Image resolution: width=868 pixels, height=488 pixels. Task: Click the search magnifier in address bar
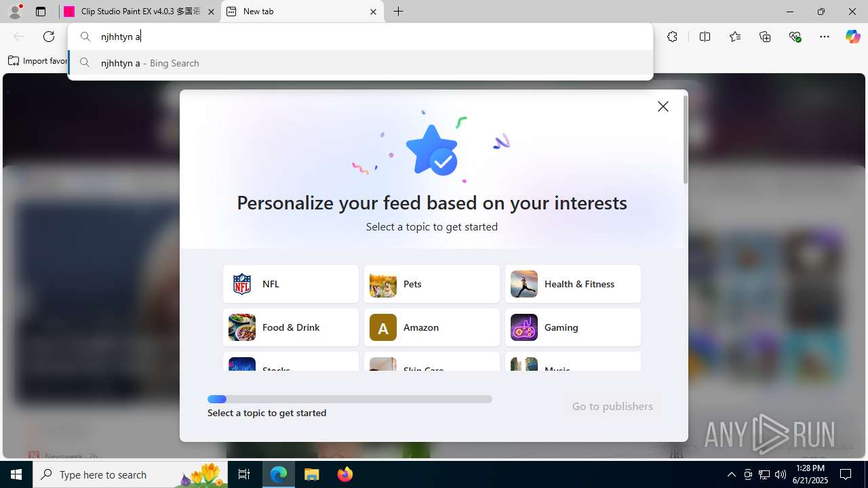click(85, 37)
